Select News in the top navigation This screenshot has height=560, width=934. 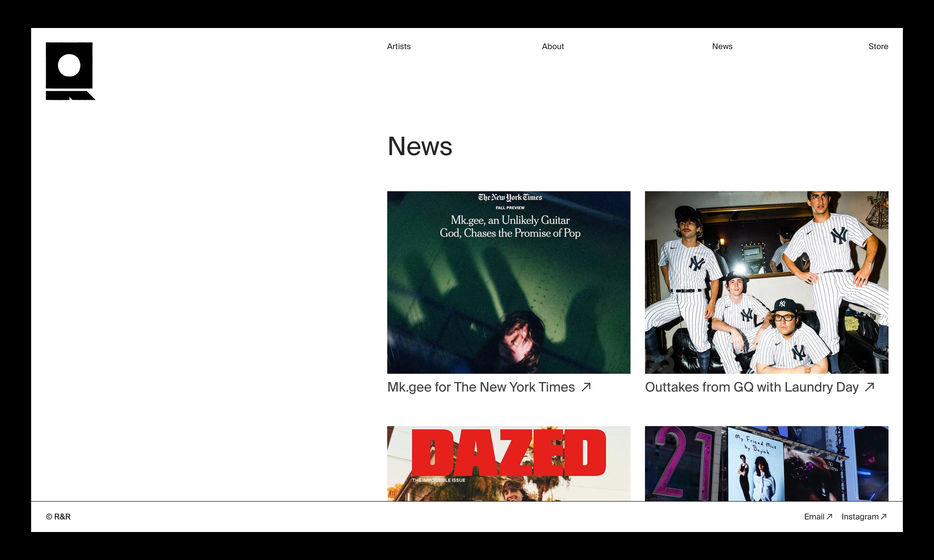click(722, 46)
